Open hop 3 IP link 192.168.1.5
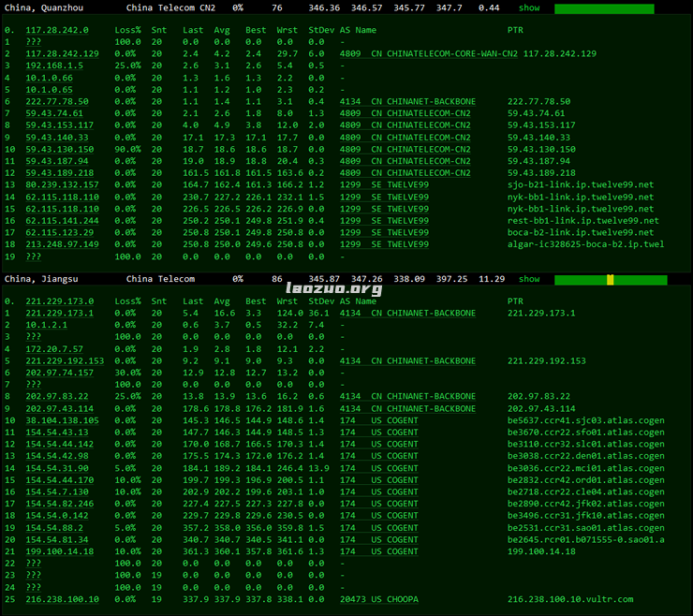 pos(56,66)
